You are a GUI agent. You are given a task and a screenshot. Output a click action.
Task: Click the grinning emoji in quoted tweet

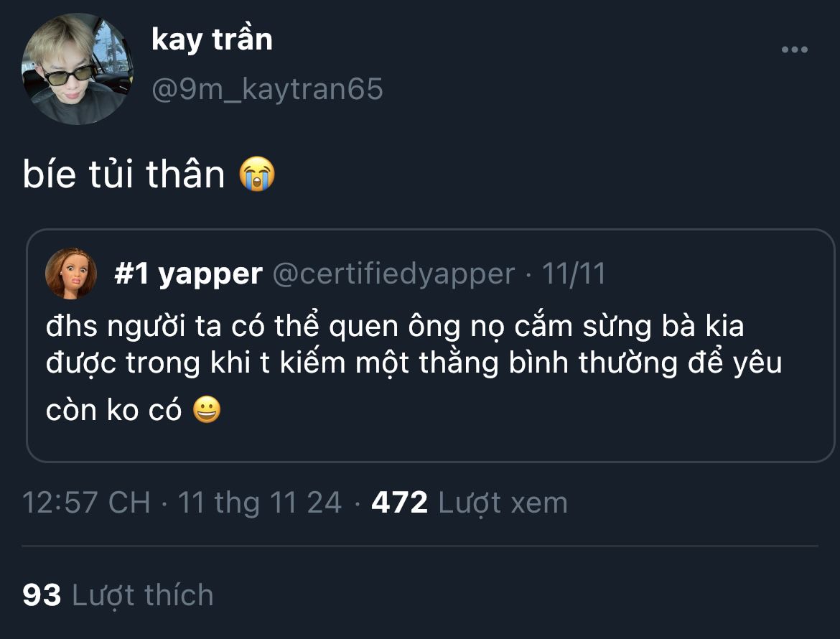tap(207, 410)
